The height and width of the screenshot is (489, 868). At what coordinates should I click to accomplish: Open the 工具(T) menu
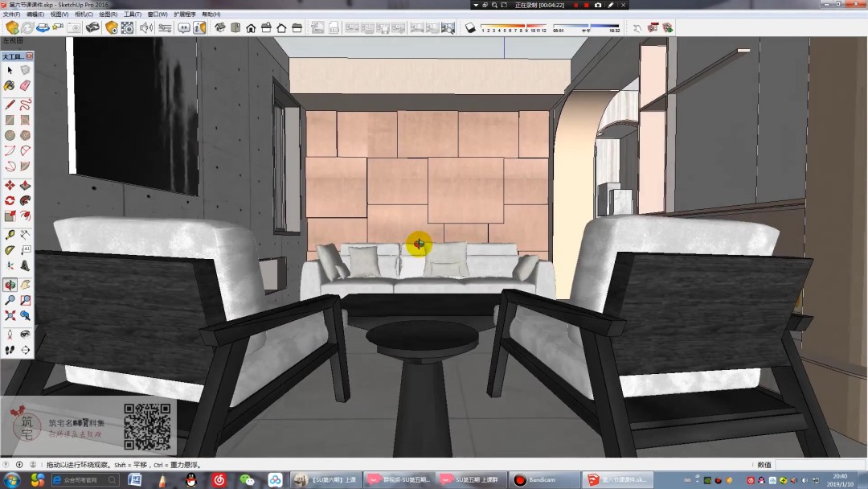point(133,14)
